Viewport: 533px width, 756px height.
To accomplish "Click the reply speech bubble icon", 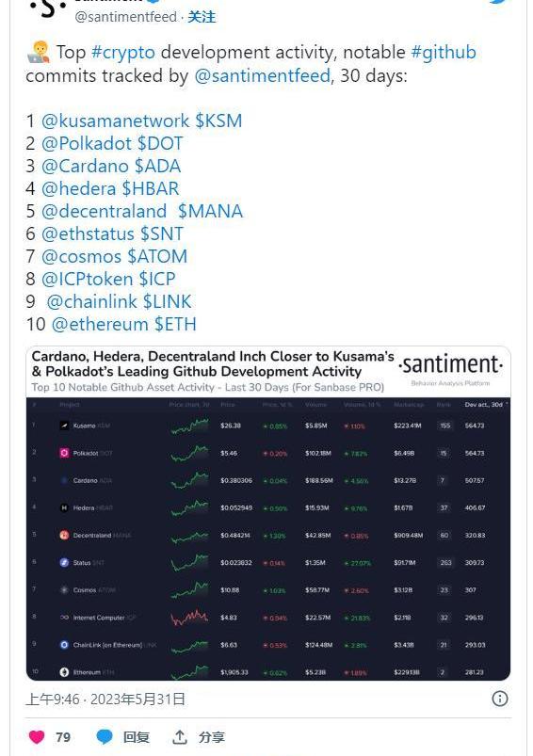I will [105, 737].
